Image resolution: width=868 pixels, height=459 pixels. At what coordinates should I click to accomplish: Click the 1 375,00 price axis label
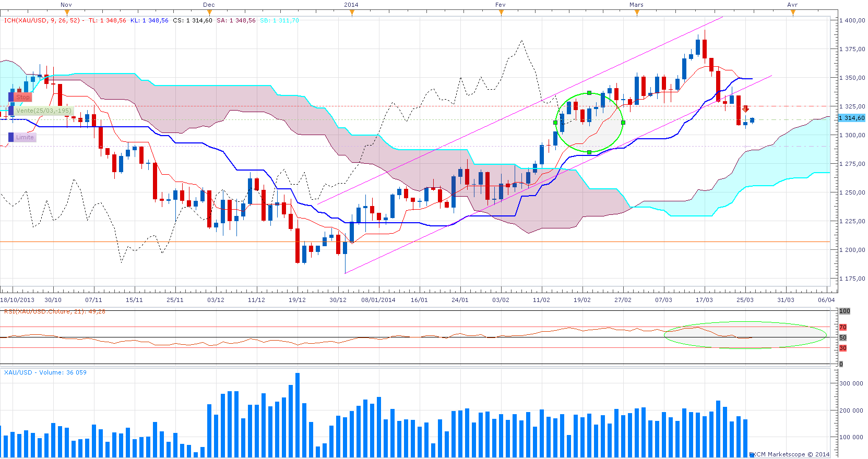852,49
